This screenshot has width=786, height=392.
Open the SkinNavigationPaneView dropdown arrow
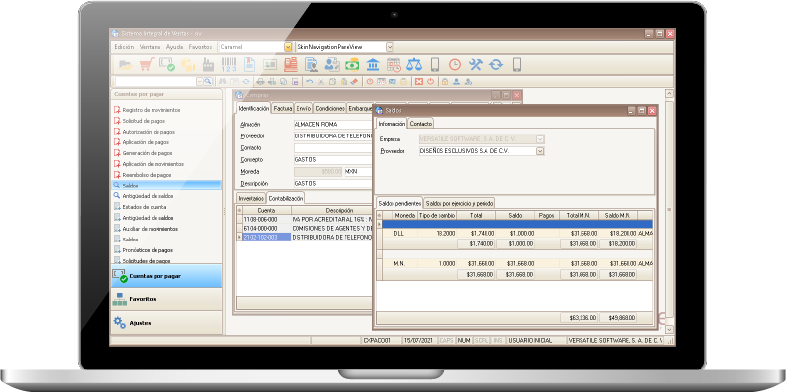tap(389, 47)
